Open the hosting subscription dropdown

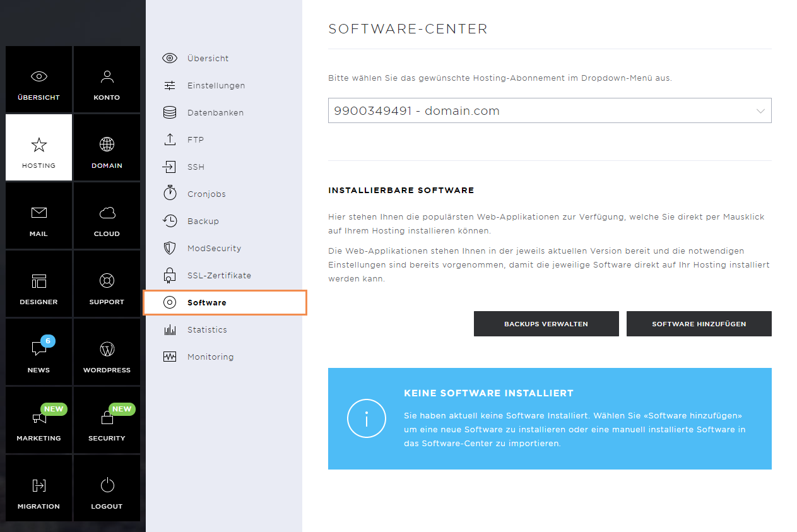tap(550, 110)
